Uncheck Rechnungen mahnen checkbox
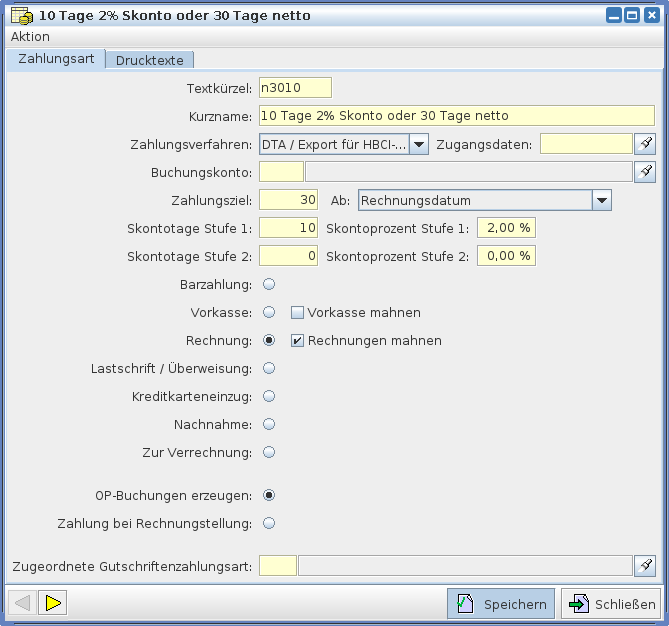 click(297, 341)
